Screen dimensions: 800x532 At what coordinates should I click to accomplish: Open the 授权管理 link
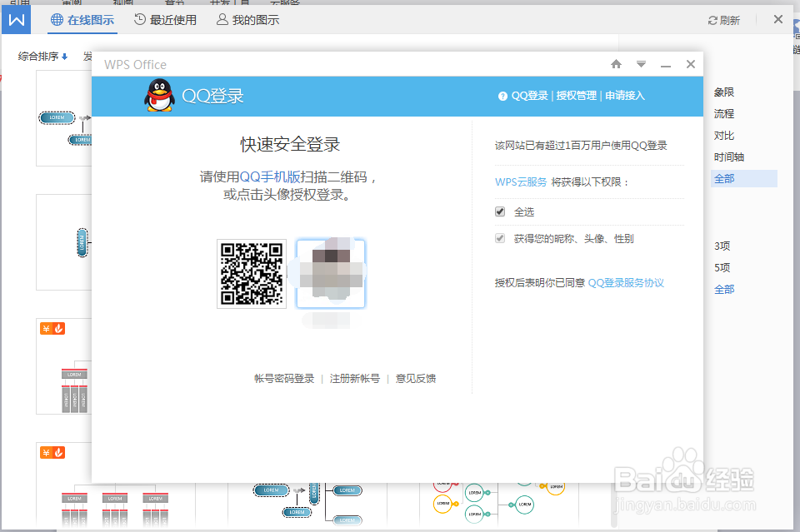577,95
